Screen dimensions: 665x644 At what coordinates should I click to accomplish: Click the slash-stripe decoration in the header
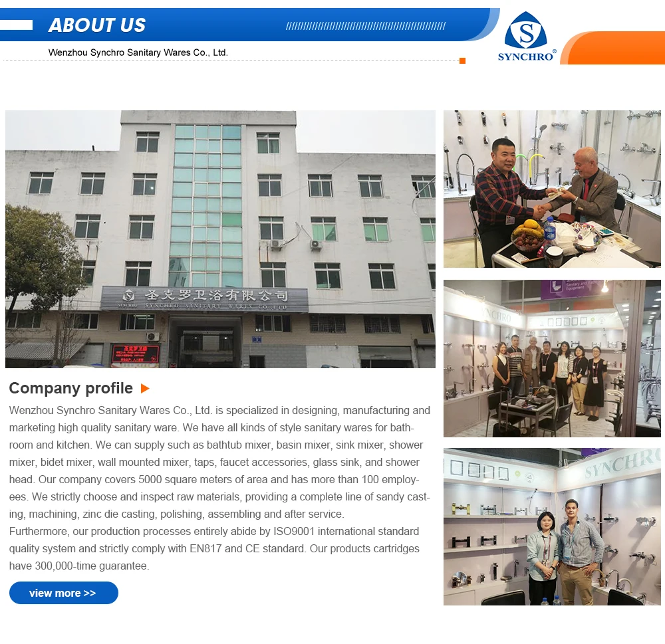tap(366, 27)
